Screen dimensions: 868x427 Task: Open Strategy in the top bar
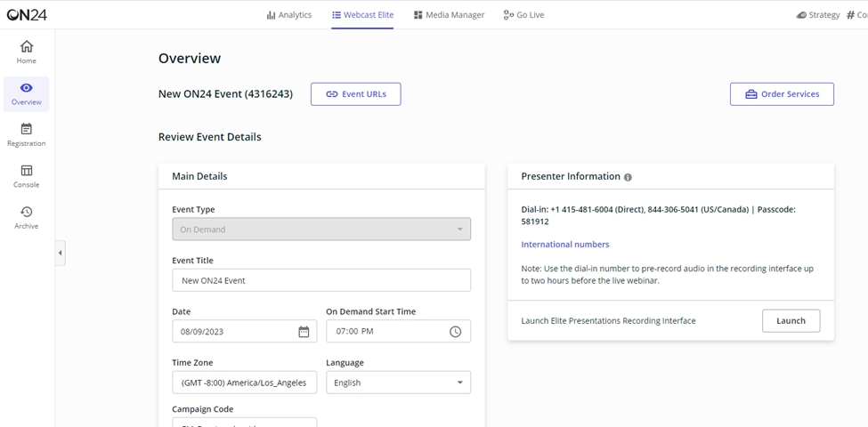coord(817,15)
